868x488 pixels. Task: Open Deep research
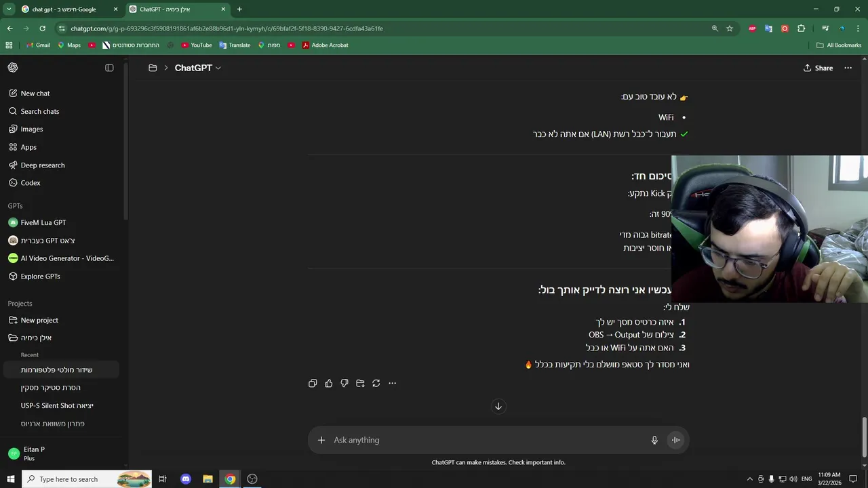(x=61, y=165)
